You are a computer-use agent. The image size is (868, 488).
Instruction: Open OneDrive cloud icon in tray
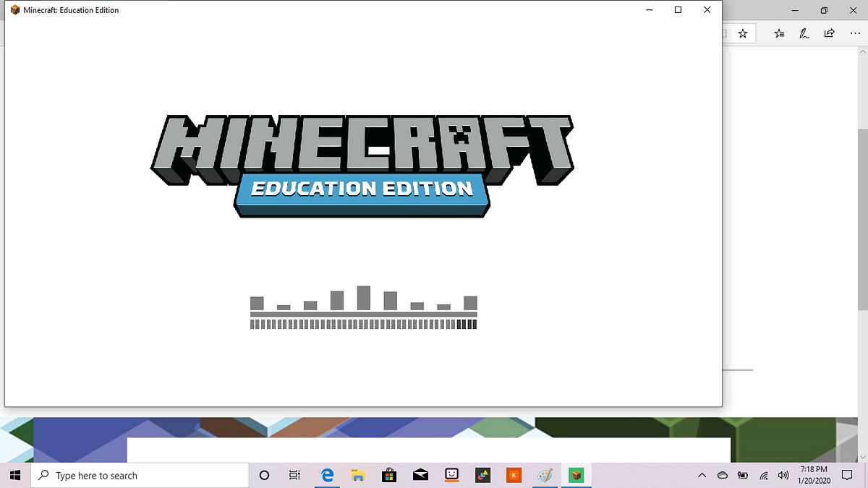[722, 475]
